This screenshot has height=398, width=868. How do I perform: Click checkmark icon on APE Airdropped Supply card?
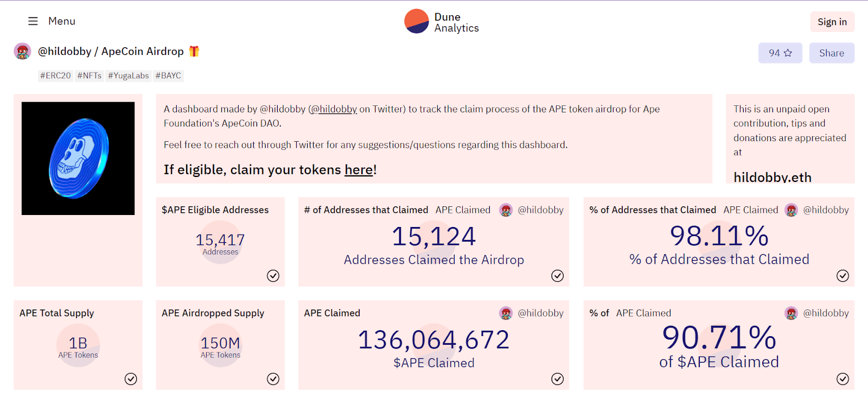click(273, 379)
